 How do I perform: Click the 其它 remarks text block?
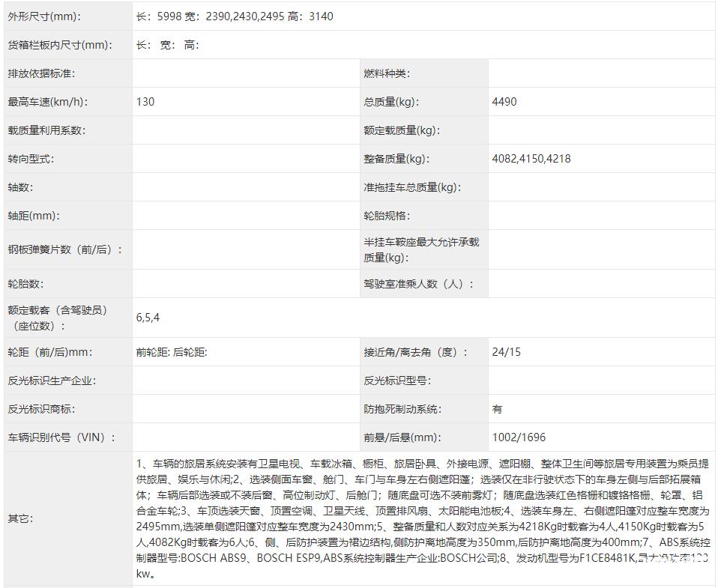click(x=420, y=517)
